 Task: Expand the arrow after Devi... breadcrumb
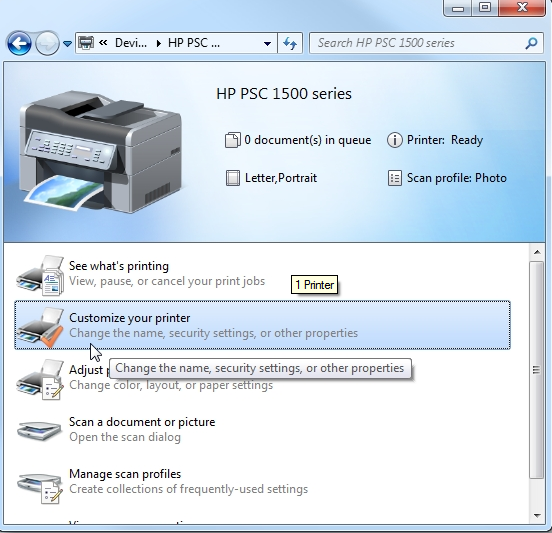159,43
